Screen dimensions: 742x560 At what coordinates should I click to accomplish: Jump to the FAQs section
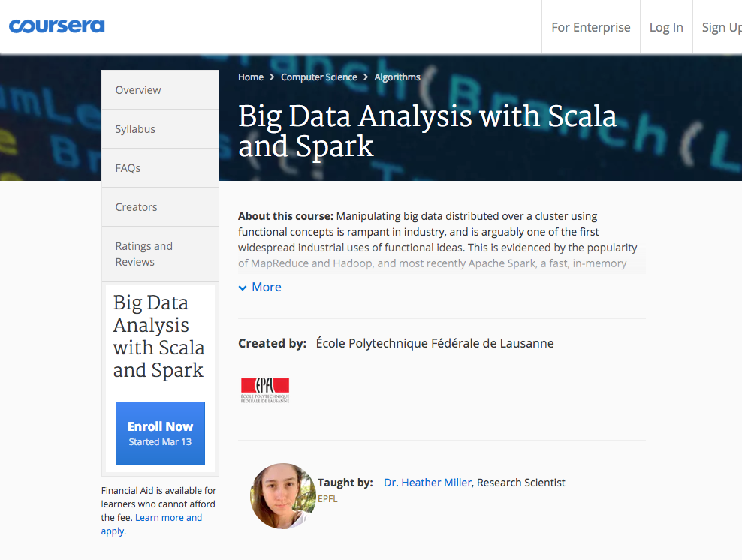[128, 168]
